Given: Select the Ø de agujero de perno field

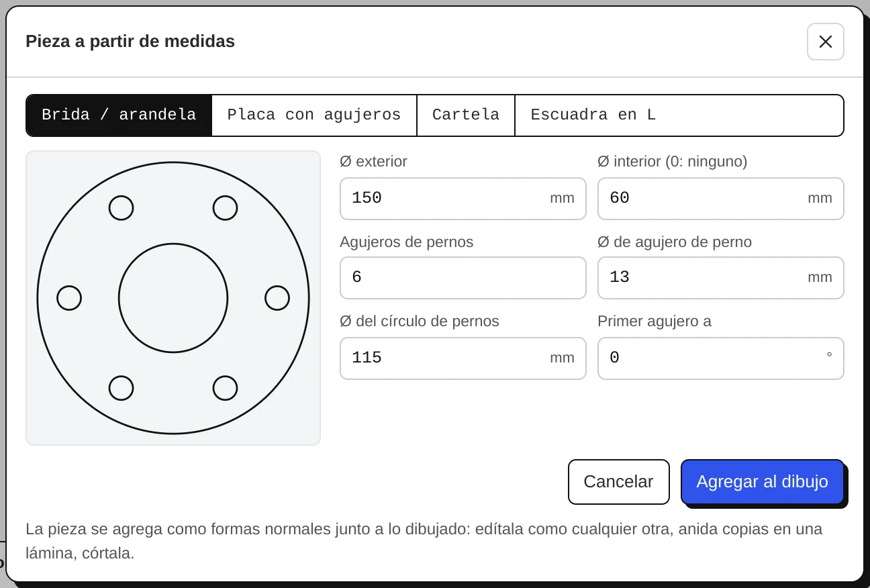Looking at the screenshot, I should [720, 278].
